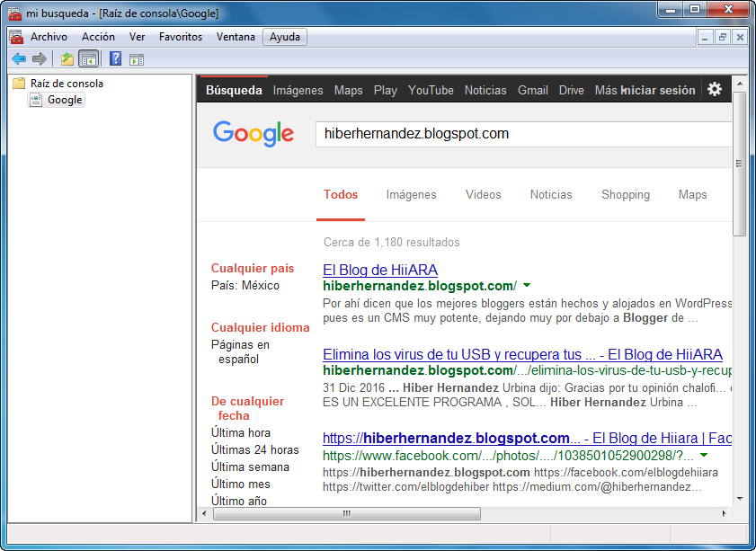Open the El Blog de HiiARA result
The width and height of the screenshot is (756, 551).
(380, 270)
